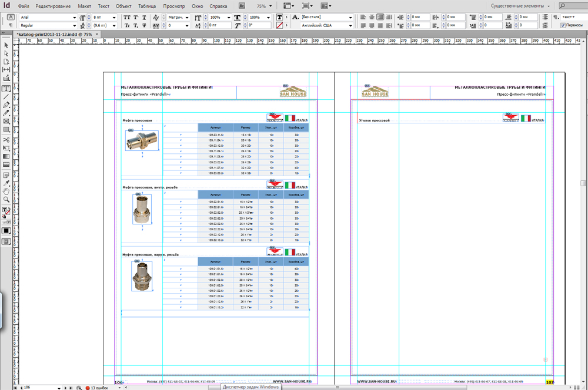Click the stroke (none) color box
The image size is (588, 390).
click(279, 25)
